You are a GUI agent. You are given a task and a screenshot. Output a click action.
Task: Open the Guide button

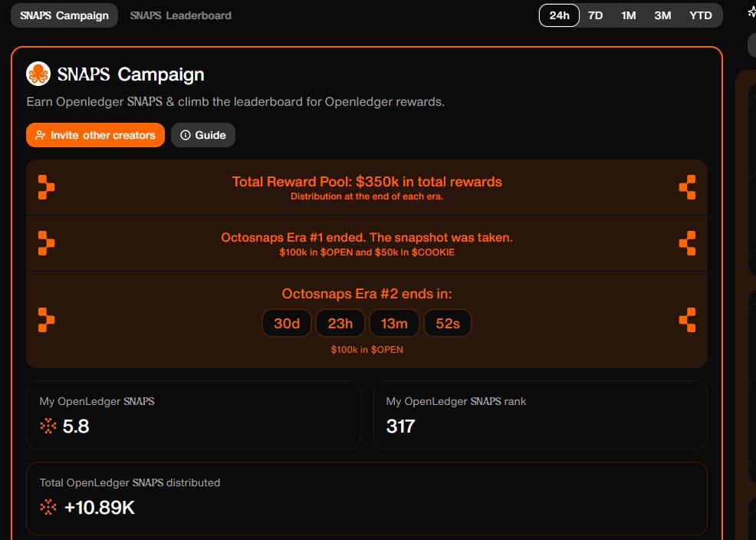pos(203,135)
